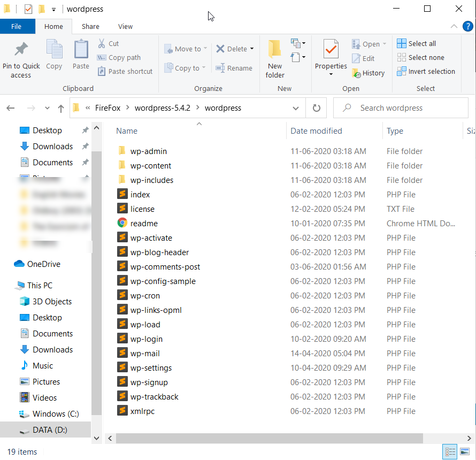Refresh the wordpress folder view
476x460 pixels.
(x=316, y=108)
